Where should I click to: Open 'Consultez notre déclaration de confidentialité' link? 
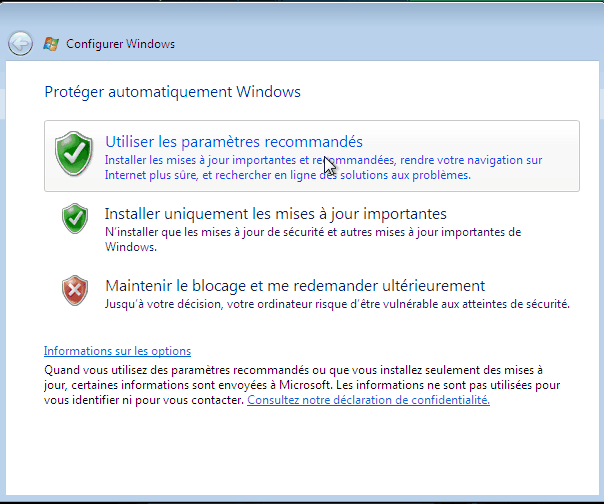(x=368, y=400)
